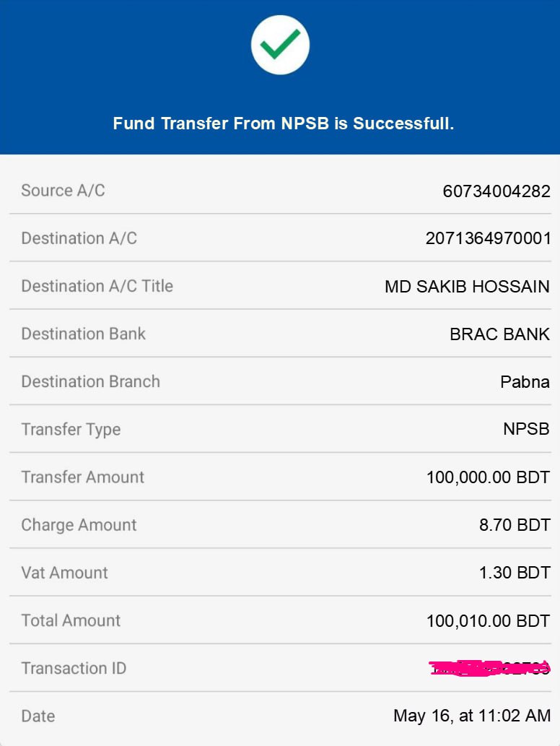Click the BRAC BANK value

click(x=499, y=334)
